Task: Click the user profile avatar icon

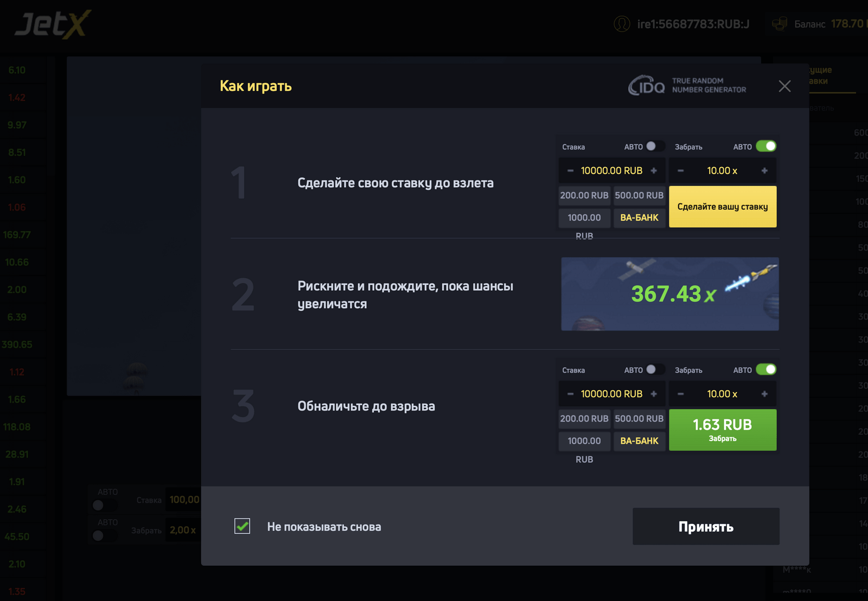Action: coord(622,24)
